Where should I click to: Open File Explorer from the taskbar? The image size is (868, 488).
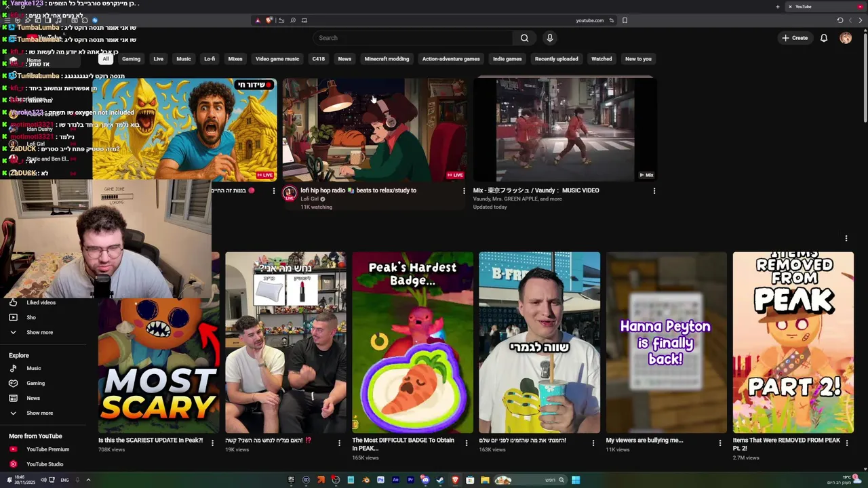(x=485, y=480)
